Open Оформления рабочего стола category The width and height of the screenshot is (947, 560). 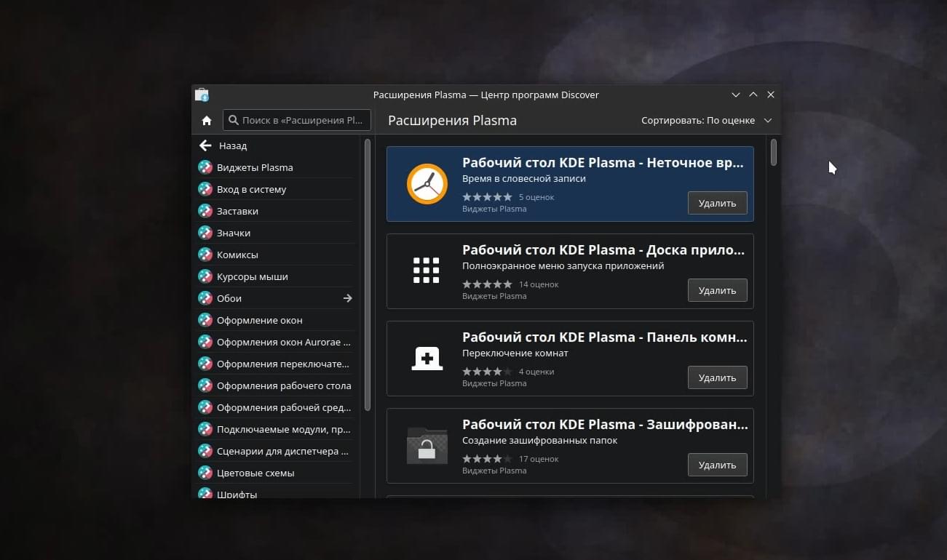[275, 385]
